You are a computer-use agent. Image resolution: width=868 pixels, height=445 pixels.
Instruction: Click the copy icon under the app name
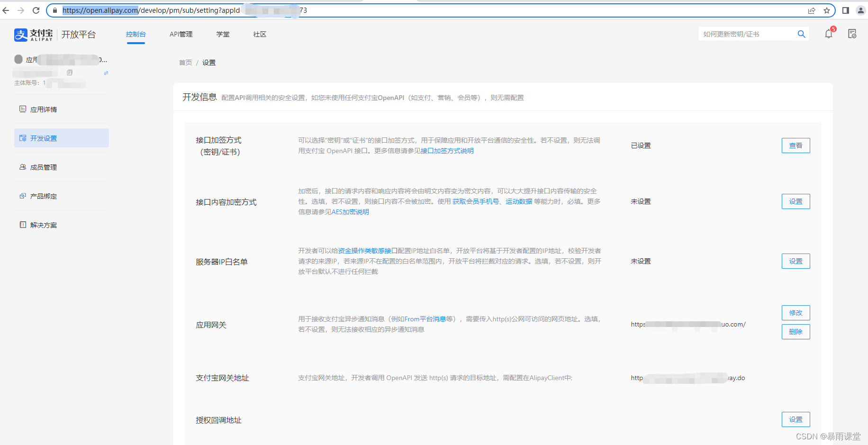70,73
